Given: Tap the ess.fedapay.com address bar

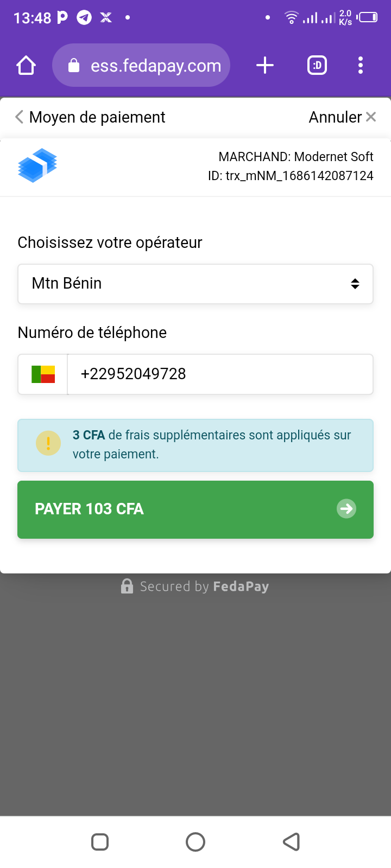Looking at the screenshot, I should (155, 66).
